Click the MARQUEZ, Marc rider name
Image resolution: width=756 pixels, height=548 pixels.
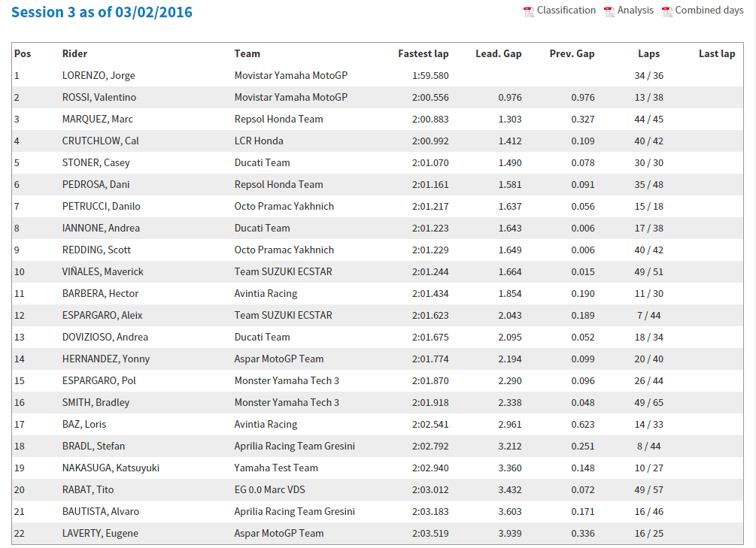coord(97,119)
